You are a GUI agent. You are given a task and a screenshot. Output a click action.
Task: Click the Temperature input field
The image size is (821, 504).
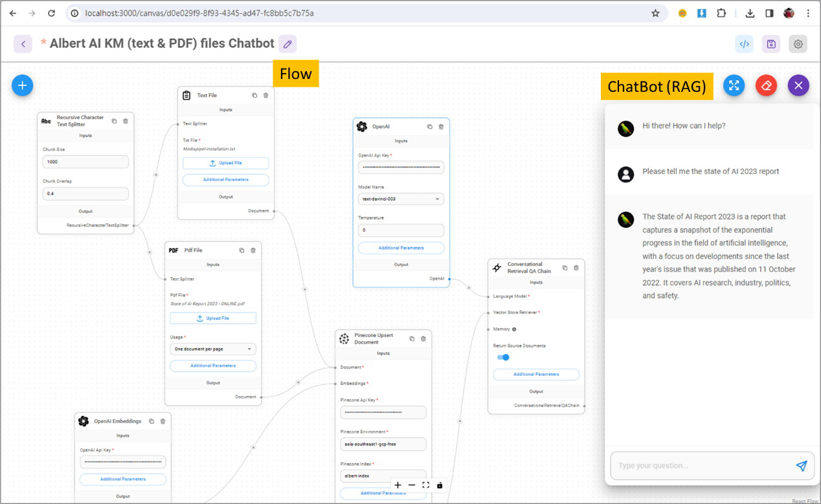tap(401, 230)
